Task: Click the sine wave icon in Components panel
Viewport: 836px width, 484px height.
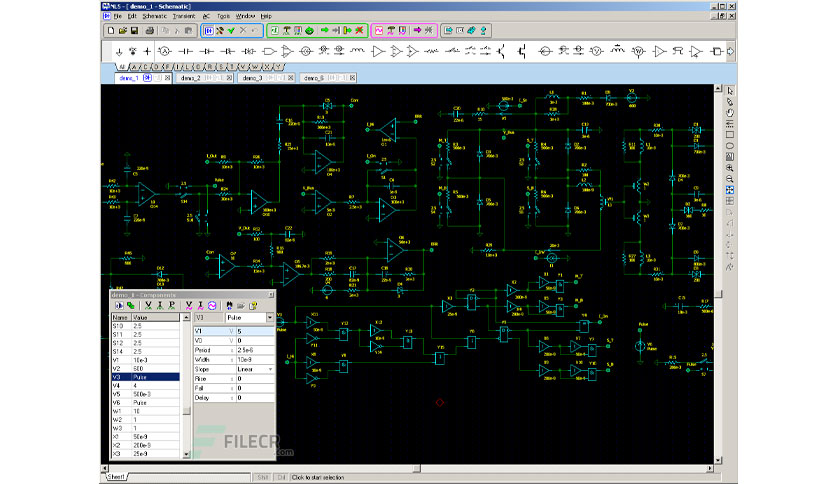Action: 212,305
